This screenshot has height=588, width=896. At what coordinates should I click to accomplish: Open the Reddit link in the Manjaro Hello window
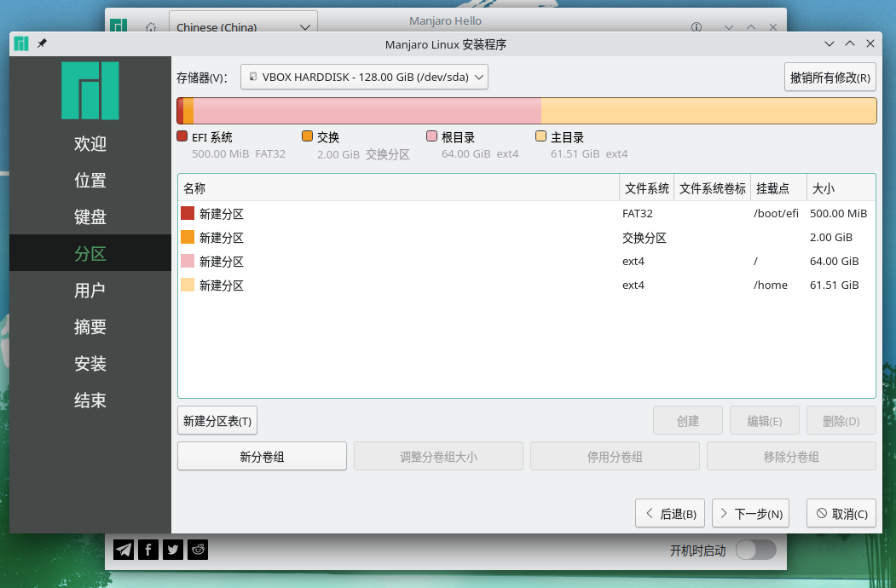pyautogui.click(x=198, y=550)
